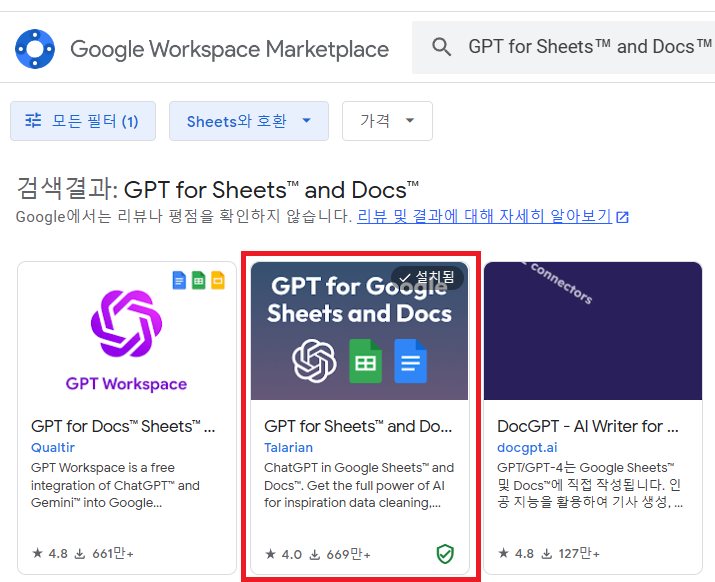This screenshot has width=715, height=582.
Task: Click the purple GPT Workspace logo
Action: tap(126, 323)
